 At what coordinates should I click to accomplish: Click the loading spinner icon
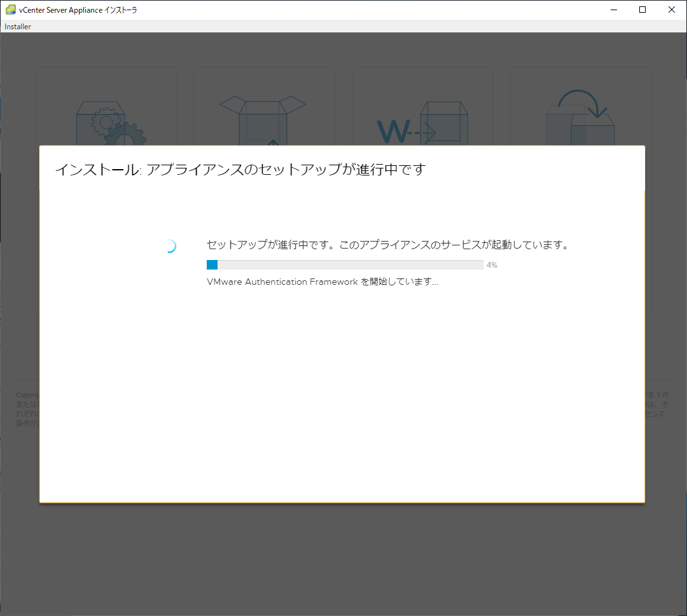click(x=170, y=246)
